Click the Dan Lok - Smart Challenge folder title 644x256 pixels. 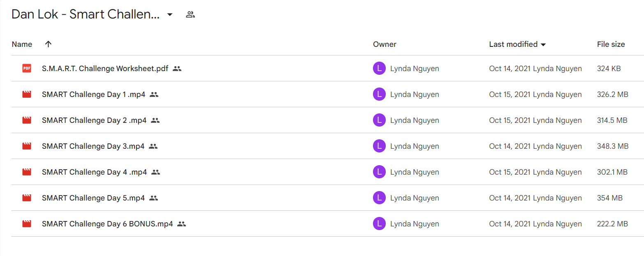[x=86, y=14]
